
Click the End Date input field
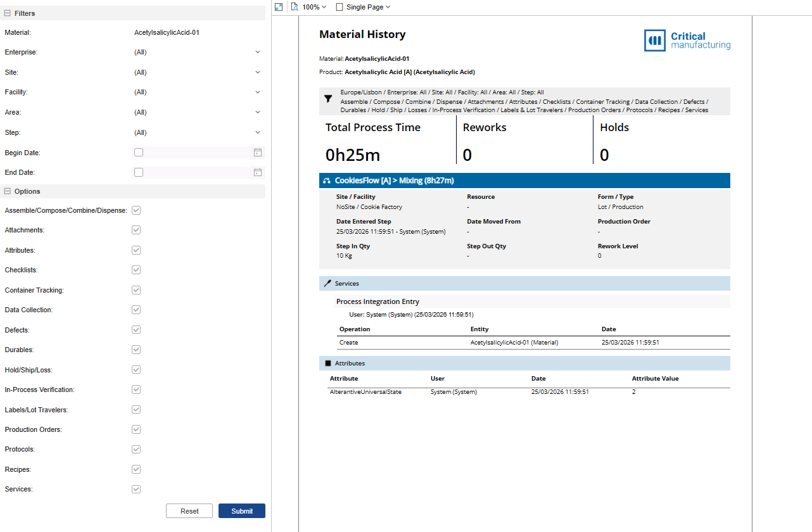pos(198,172)
